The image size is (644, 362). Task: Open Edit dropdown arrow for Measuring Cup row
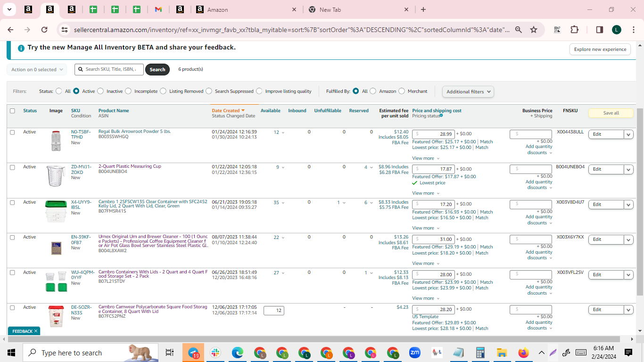pos(628,169)
